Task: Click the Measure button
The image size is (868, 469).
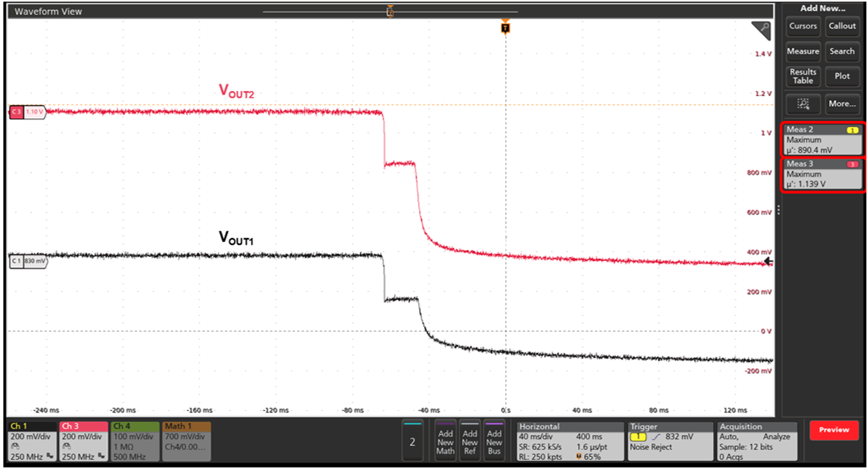Action: click(803, 51)
